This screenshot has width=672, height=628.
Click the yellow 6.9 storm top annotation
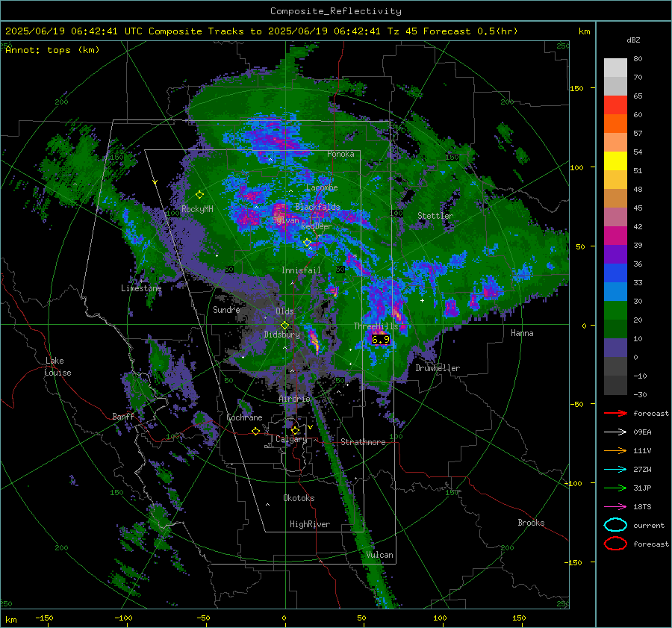[381, 340]
